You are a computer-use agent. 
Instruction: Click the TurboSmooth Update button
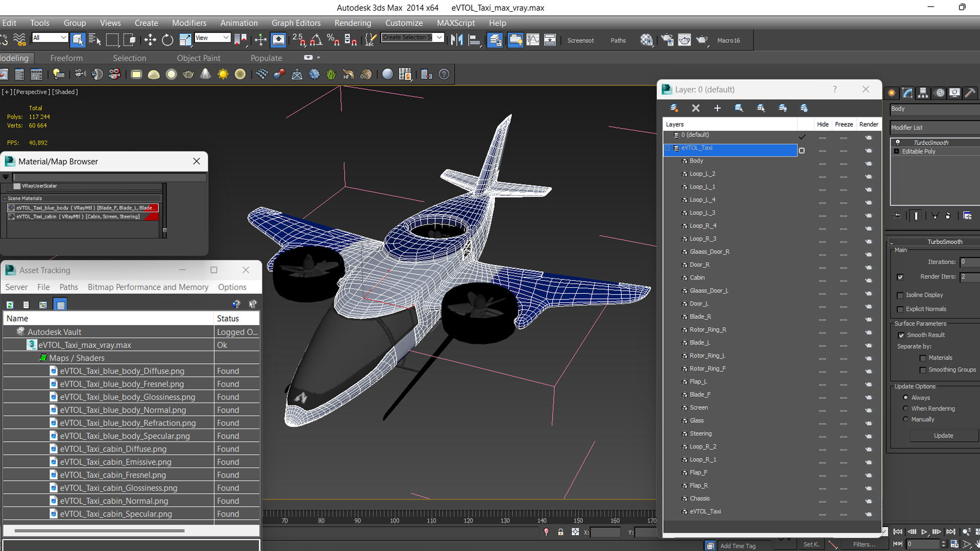coord(943,436)
